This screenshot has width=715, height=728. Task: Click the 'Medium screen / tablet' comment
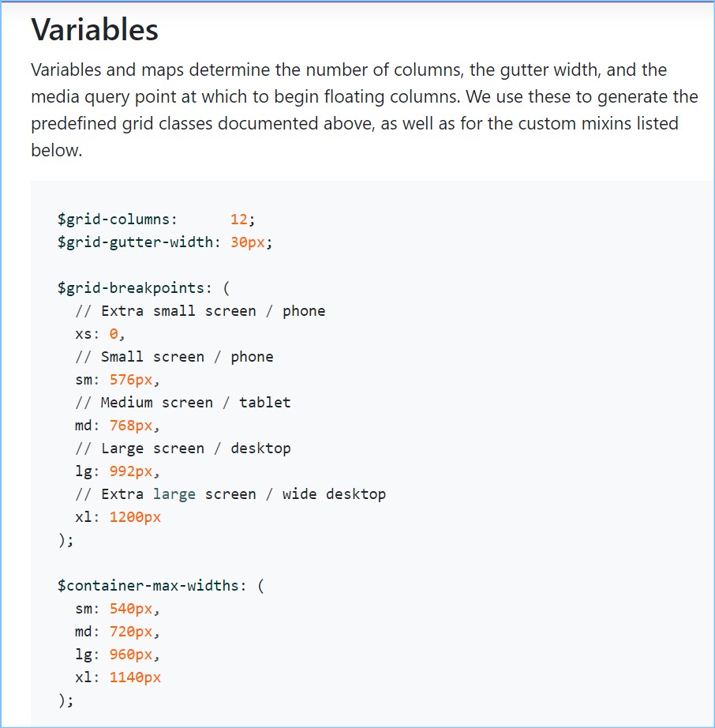click(x=182, y=403)
